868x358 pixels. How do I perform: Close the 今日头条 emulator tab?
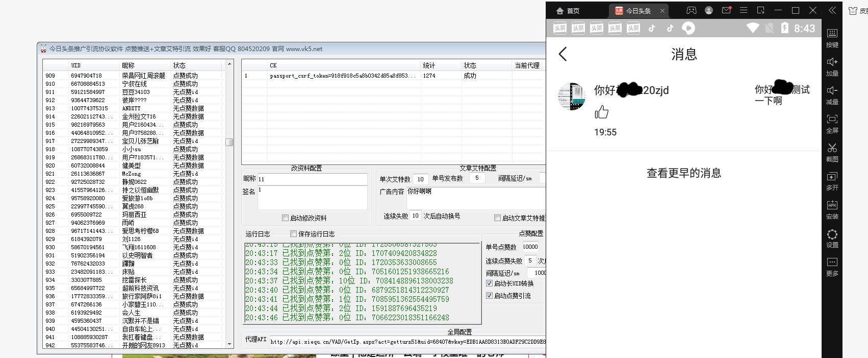click(x=662, y=11)
